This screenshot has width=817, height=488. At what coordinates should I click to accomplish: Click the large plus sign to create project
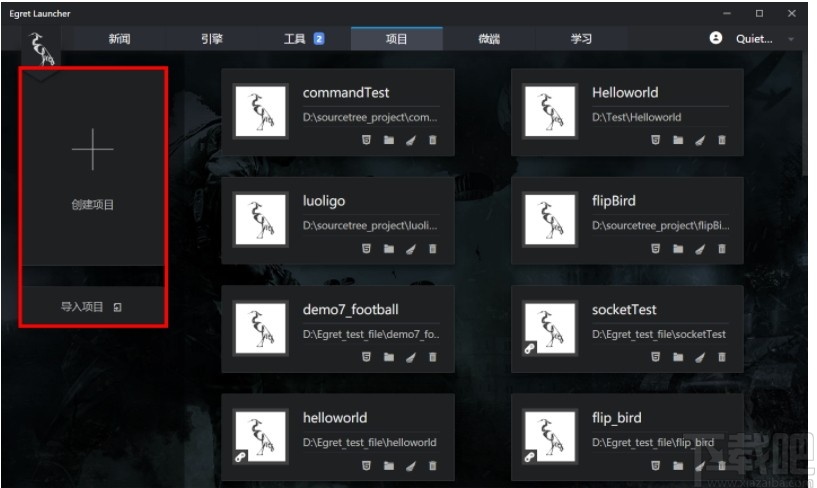pos(92,149)
